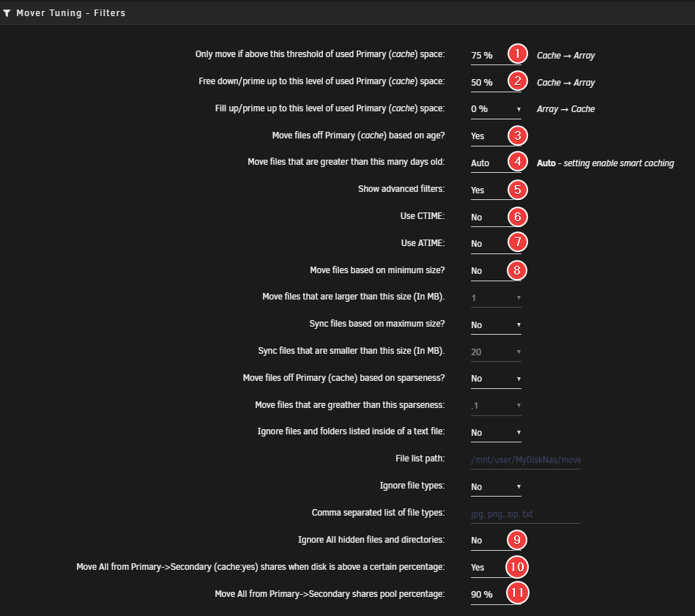Click red annotation marker number 8
695x616 pixels.
tap(518, 270)
